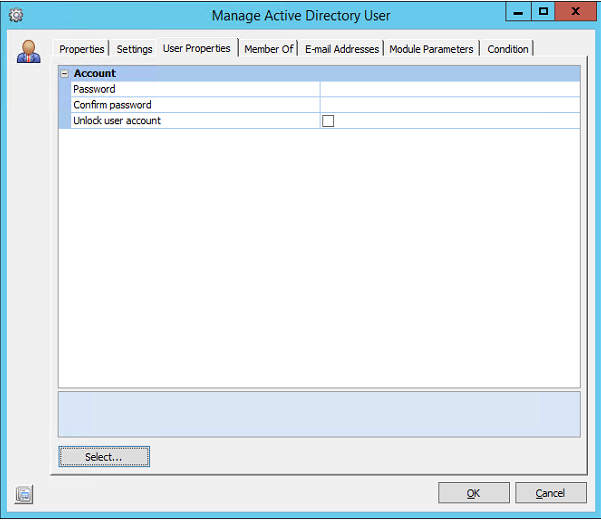Open the Properties tab

[82, 49]
